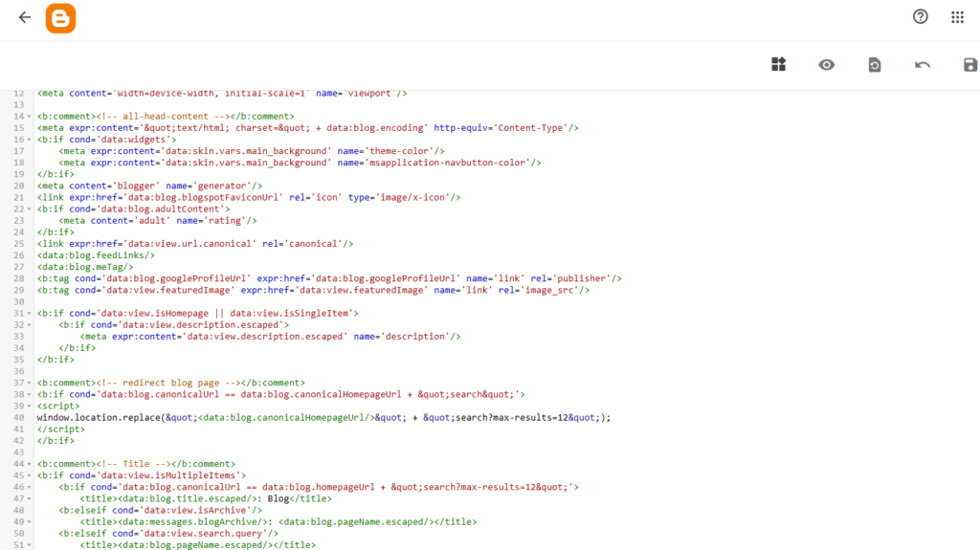Collapse the fold at line 46
The width and height of the screenshot is (980, 550).
30,487
